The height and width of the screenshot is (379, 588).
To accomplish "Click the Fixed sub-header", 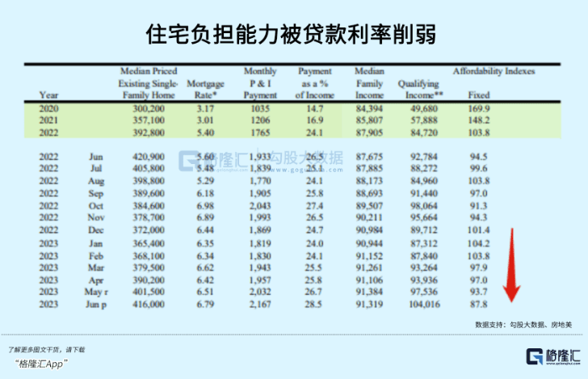I will click(479, 95).
